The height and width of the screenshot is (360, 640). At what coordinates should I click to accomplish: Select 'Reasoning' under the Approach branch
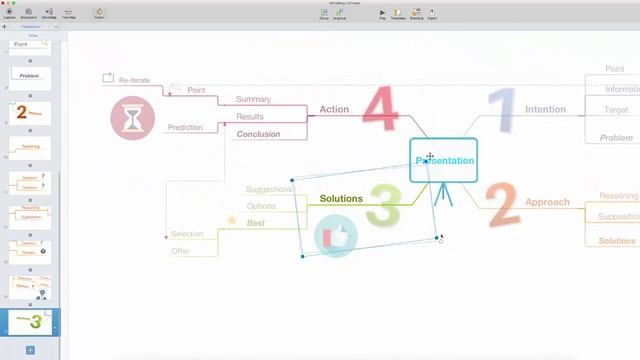[618, 196]
